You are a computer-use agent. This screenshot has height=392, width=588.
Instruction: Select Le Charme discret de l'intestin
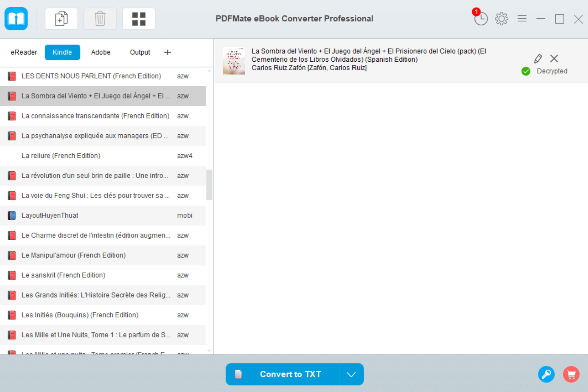(103, 236)
